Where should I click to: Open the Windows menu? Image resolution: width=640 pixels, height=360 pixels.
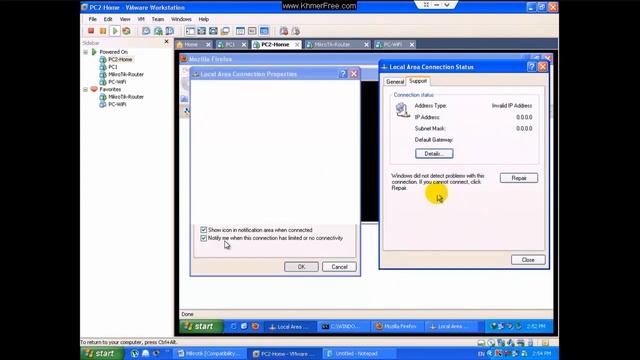pyautogui.click(x=181, y=19)
